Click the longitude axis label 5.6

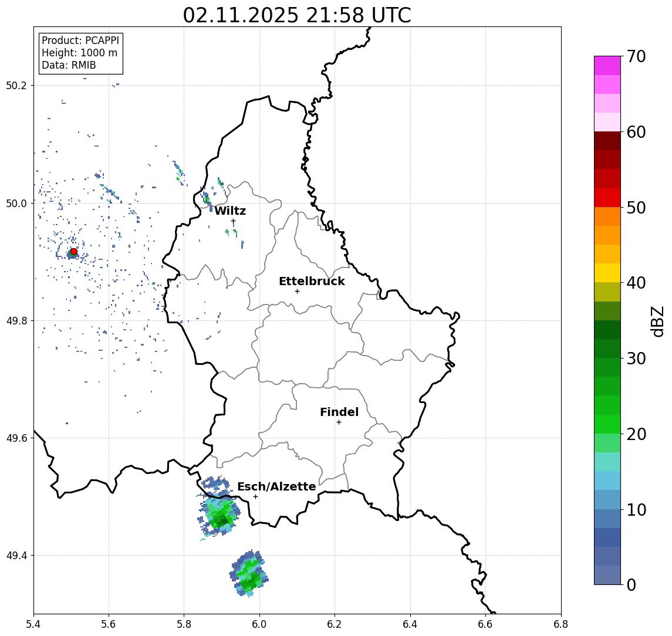tap(109, 624)
